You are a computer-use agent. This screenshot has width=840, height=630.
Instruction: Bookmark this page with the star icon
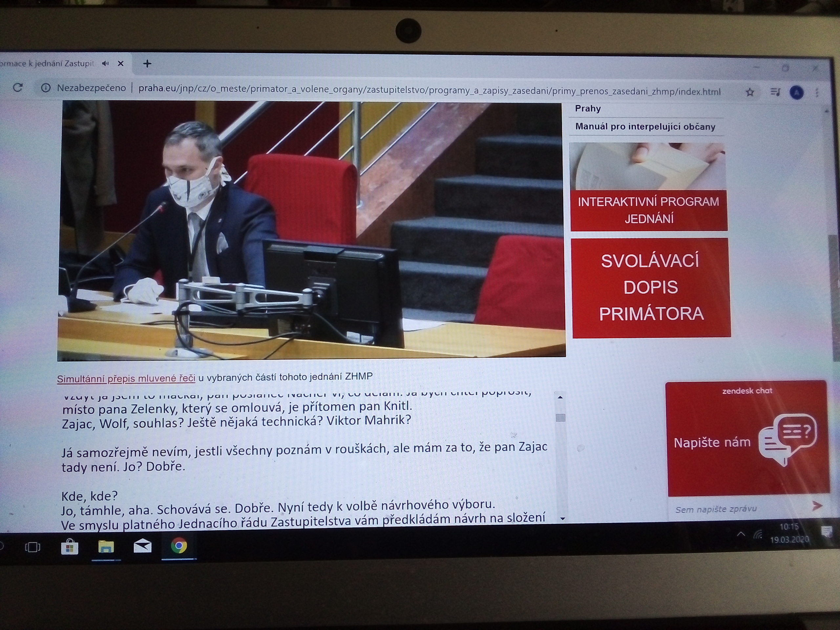click(750, 92)
